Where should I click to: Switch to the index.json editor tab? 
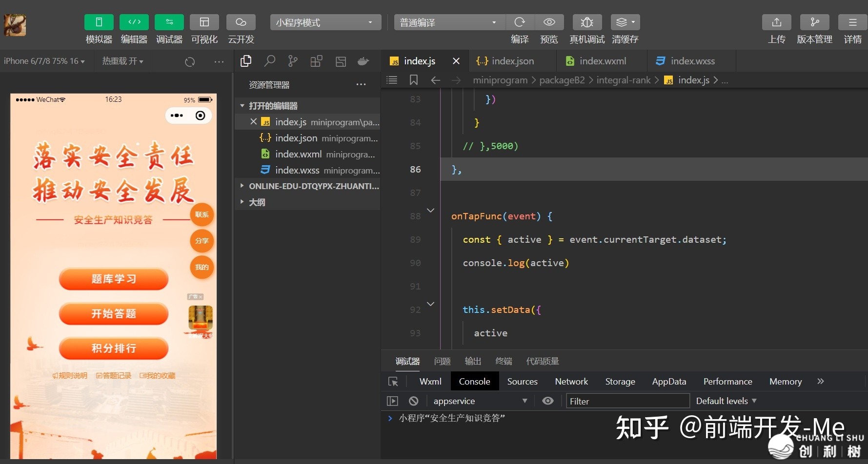512,61
